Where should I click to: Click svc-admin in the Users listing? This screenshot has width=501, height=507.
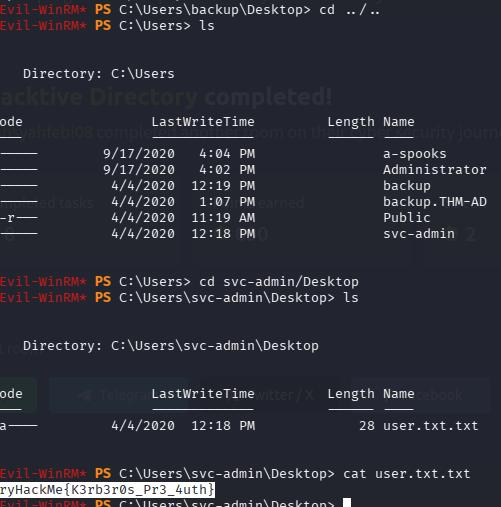coord(419,234)
